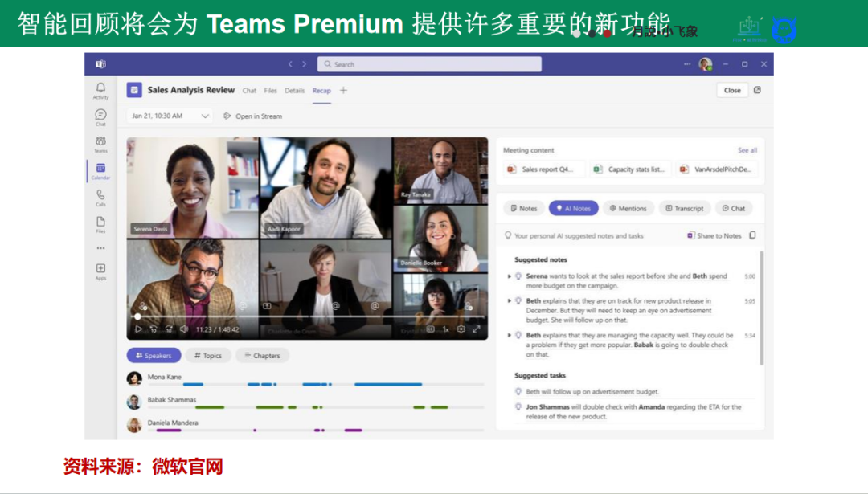Expand the note about managing capacity
The width and height of the screenshot is (868, 494).
510,335
